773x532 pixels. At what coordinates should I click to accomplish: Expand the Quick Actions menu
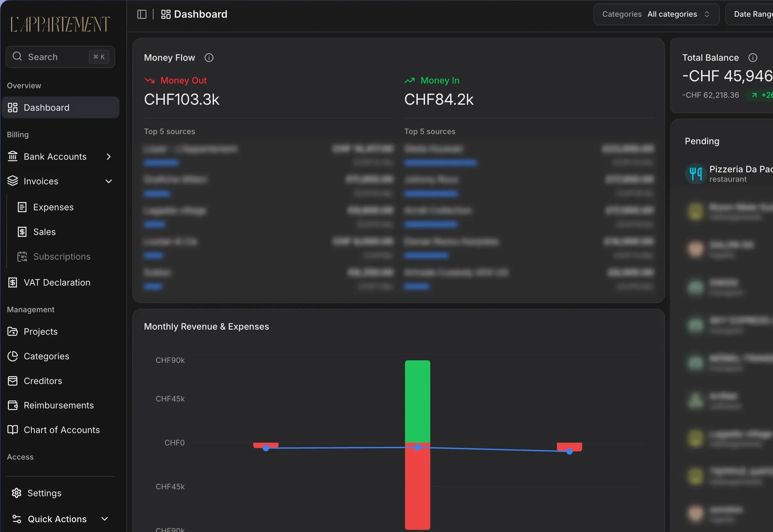pos(104,519)
